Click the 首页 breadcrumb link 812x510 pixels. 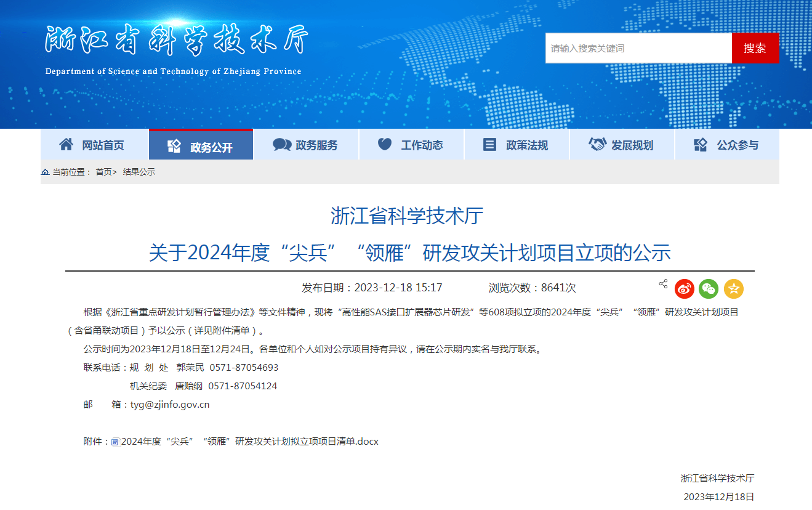tap(103, 172)
